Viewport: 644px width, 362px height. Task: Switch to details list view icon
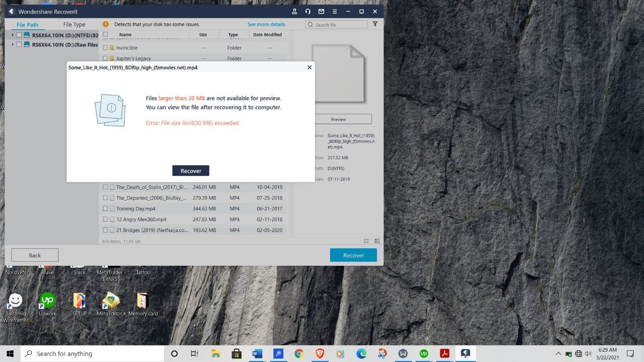point(377,241)
